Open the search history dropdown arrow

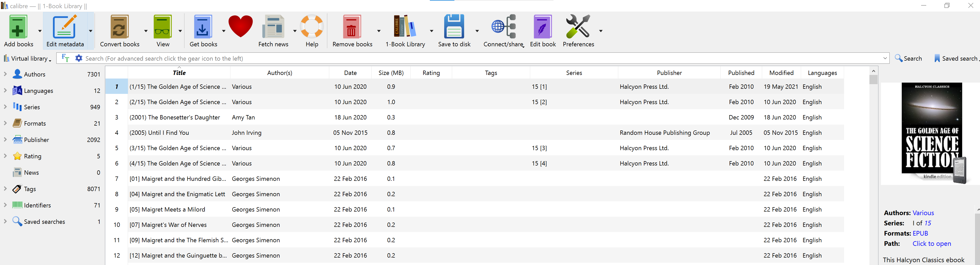[x=885, y=58]
